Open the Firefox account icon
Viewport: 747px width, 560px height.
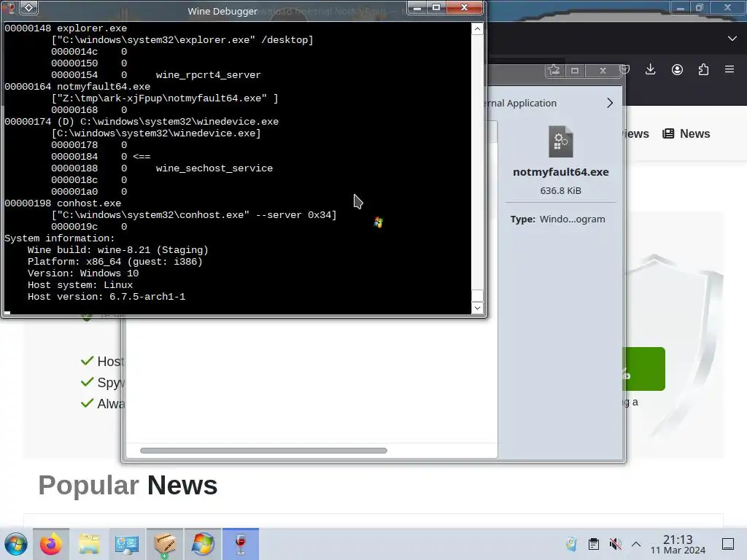677,69
